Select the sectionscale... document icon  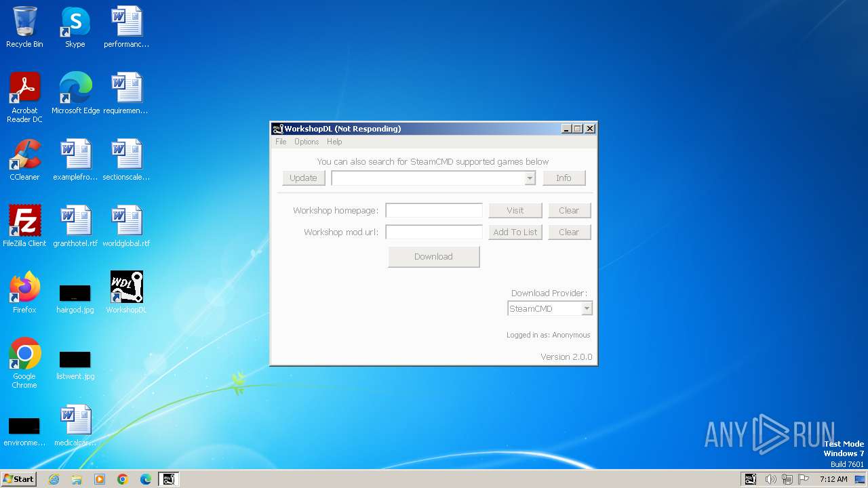[x=126, y=160]
